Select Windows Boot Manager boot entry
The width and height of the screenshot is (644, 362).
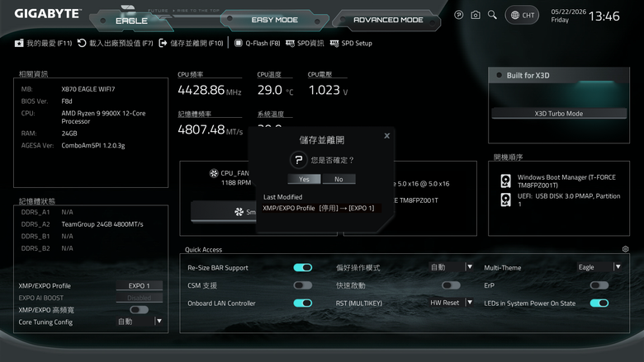click(559, 181)
